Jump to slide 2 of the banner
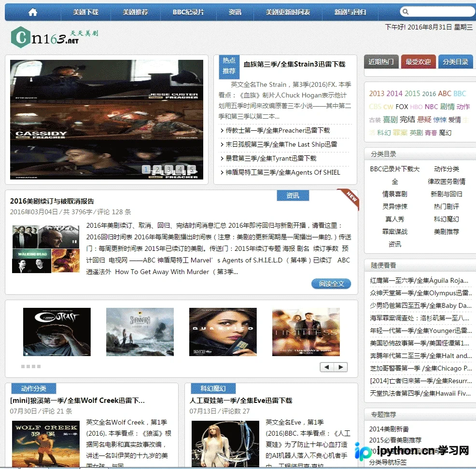 click(x=157, y=169)
